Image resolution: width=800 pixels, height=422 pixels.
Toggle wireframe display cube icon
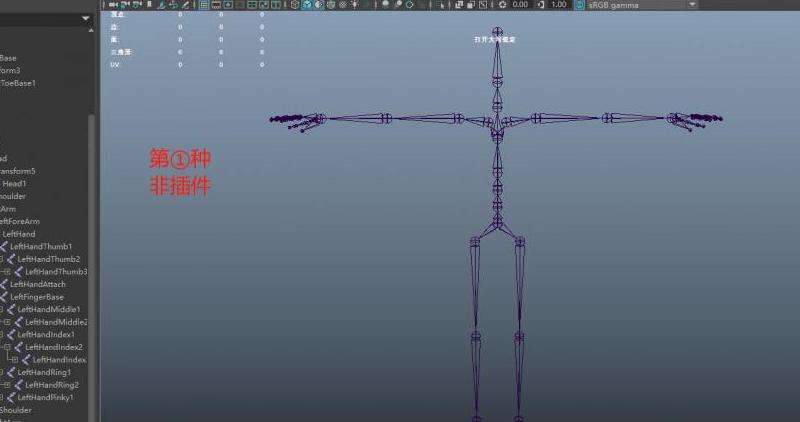tap(295, 5)
